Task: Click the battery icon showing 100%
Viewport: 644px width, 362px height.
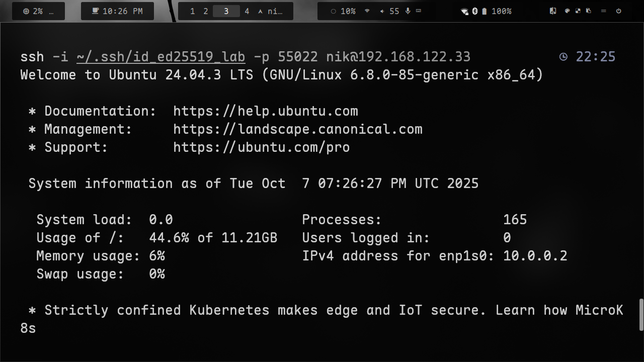Action: (x=485, y=11)
